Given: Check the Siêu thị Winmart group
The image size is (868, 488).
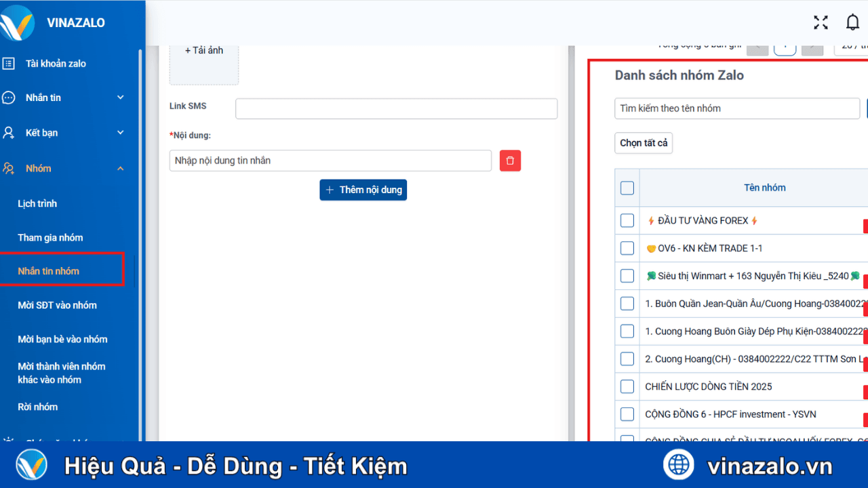Looking at the screenshot, I should tap(627, 276).
